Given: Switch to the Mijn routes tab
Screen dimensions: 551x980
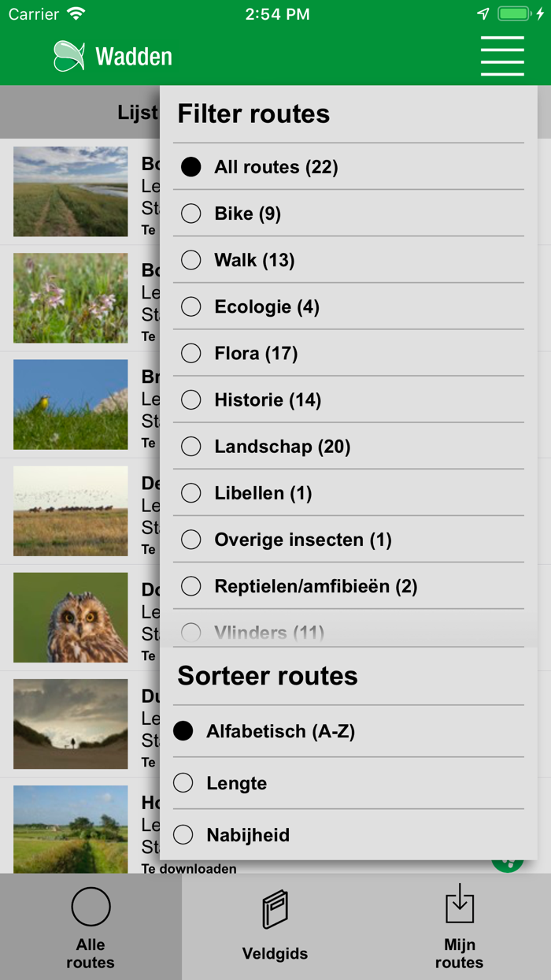Looking at the screenshot, I should click(459, 927).
